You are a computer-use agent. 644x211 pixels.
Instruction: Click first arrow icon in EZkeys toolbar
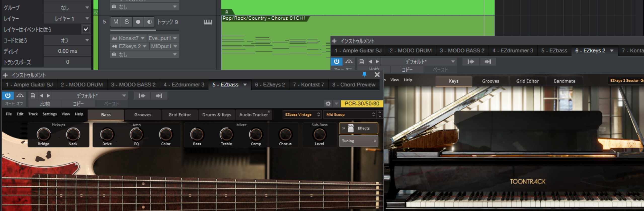pos(471,62)
